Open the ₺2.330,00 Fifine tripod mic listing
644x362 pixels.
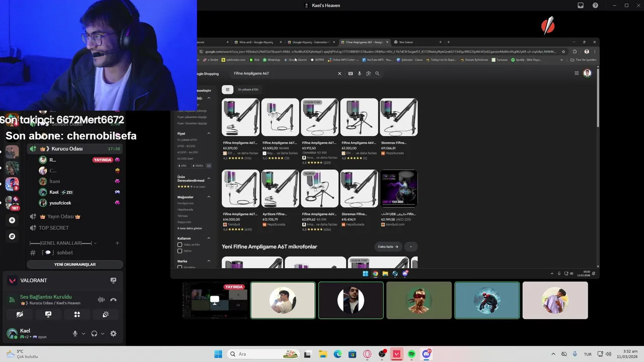[359, 128]
